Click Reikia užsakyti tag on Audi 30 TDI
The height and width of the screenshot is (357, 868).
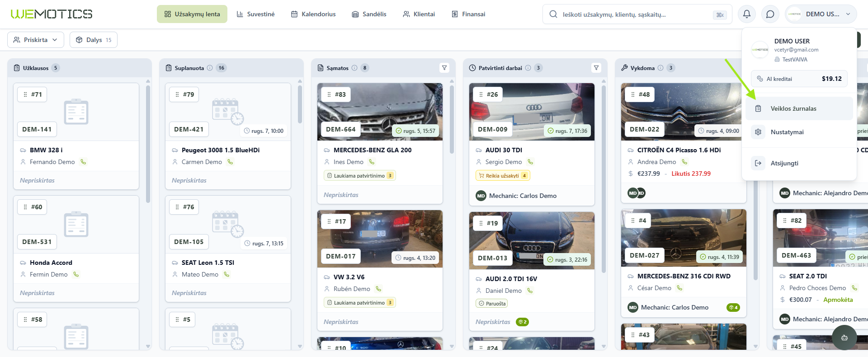pos(503,175)
